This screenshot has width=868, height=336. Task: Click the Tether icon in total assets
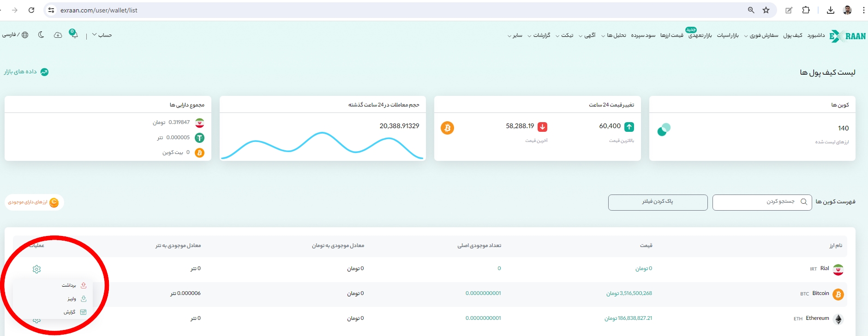click(199, 138)
